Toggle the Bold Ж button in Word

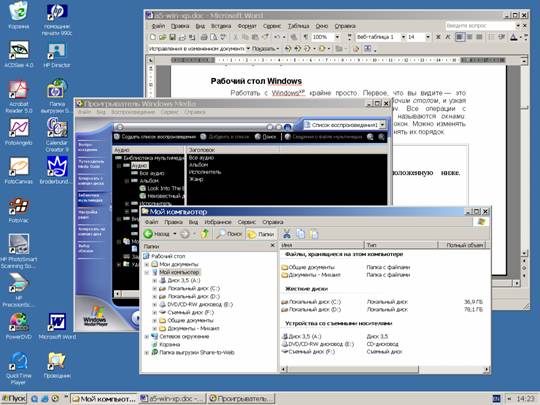pyautogui.click(x=438, y=37)
